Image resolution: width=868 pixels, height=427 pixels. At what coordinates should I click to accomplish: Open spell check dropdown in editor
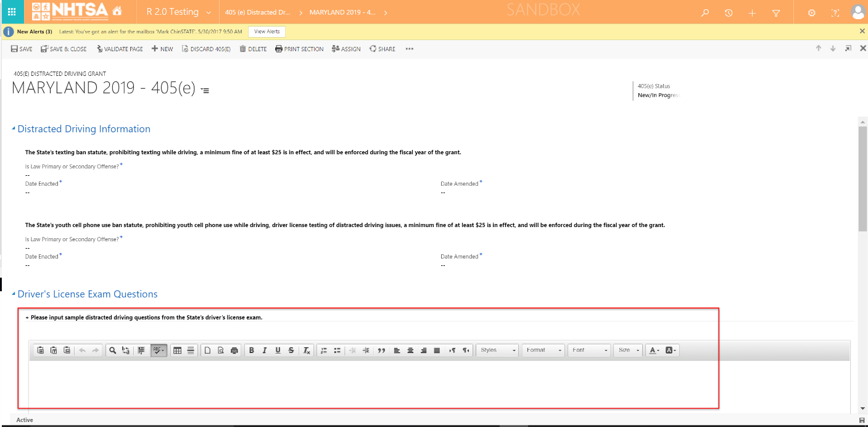click(x=159, y=350)
